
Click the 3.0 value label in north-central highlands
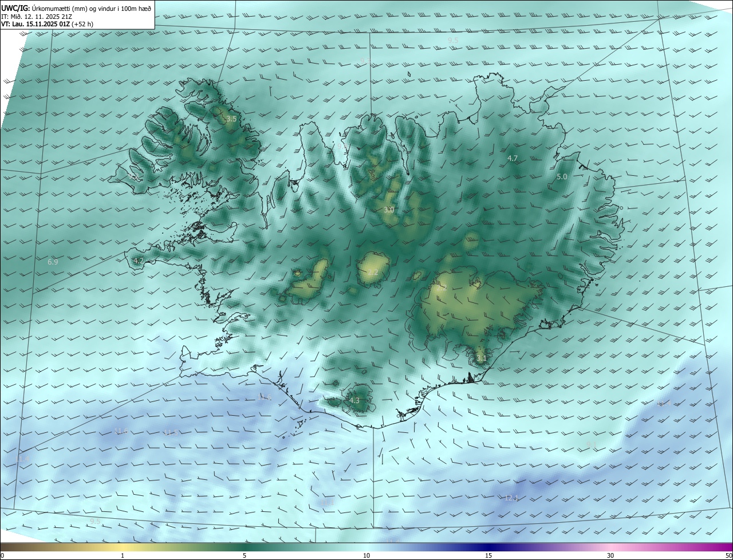[389, 210]
